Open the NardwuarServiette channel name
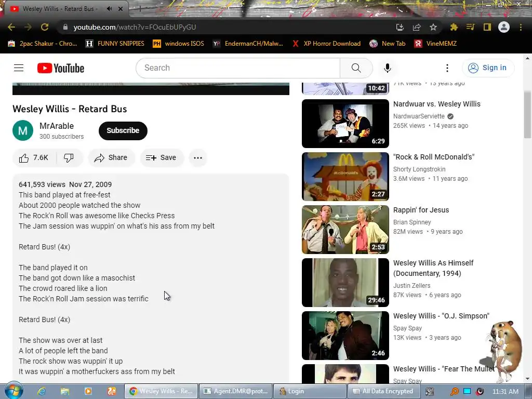The height and width of the screenshot is (399, 532). coord(419,116)
